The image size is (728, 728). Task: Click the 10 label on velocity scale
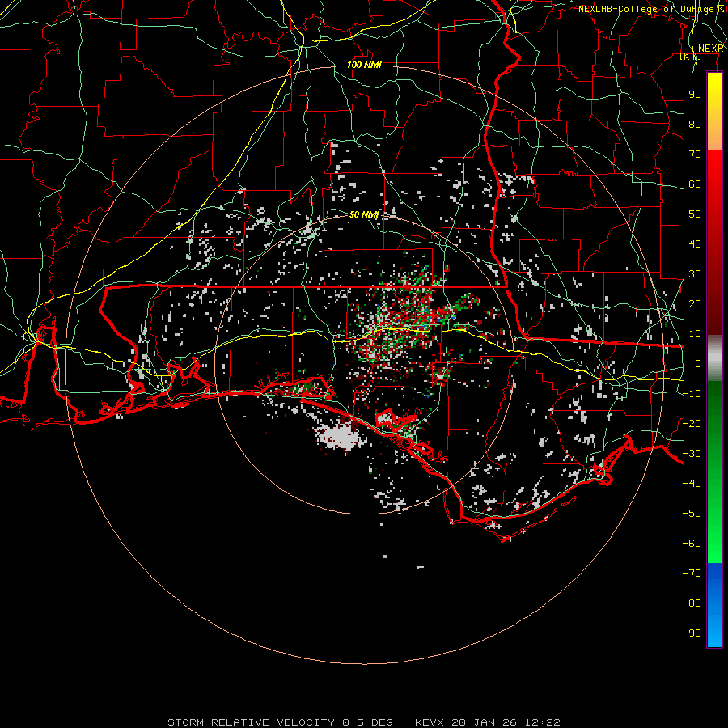(695, 334)
